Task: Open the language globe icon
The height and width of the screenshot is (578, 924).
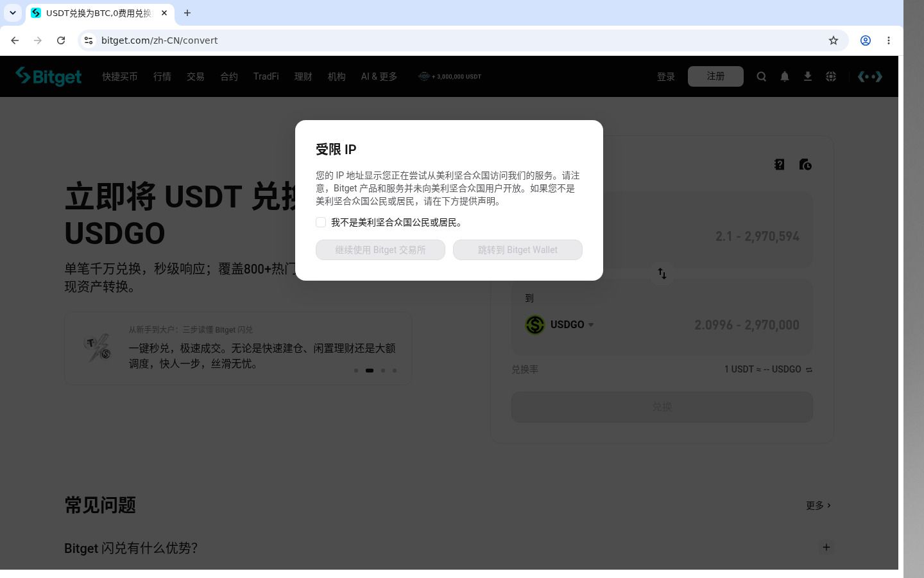Action: [x=831, y=76]
